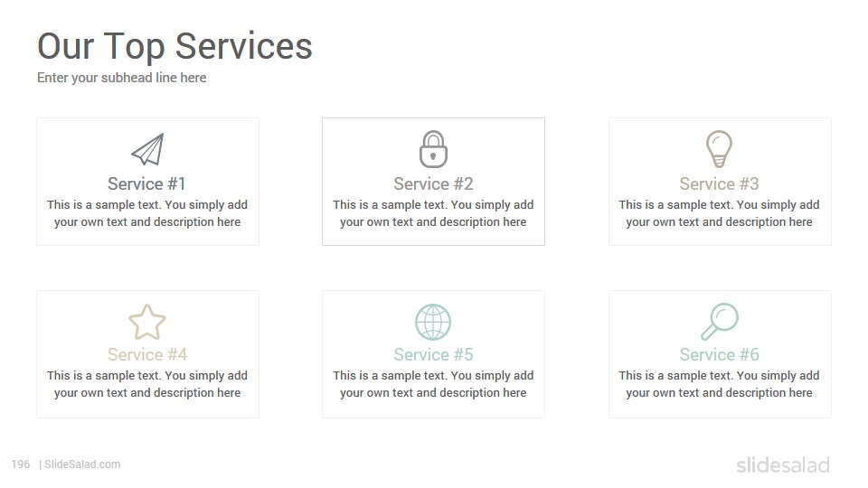This screenshot has width=868, height=488.
Task: Select the description text under Service #1
Action: (147, 213)
